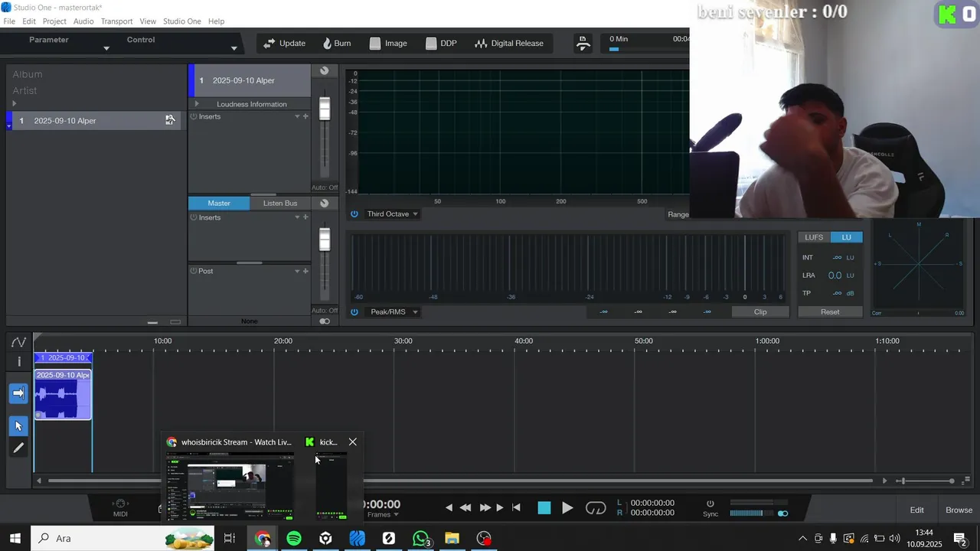Adjust the track channel volume fader
Image resolution: width=980 pixels, height=551 pixels.
pyautogui.click(x=325, y=109)
